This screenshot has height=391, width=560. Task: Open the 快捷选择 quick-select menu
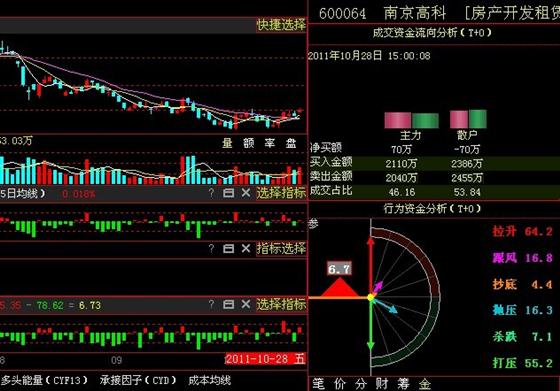pyautogui.click(x=281, y=25)
